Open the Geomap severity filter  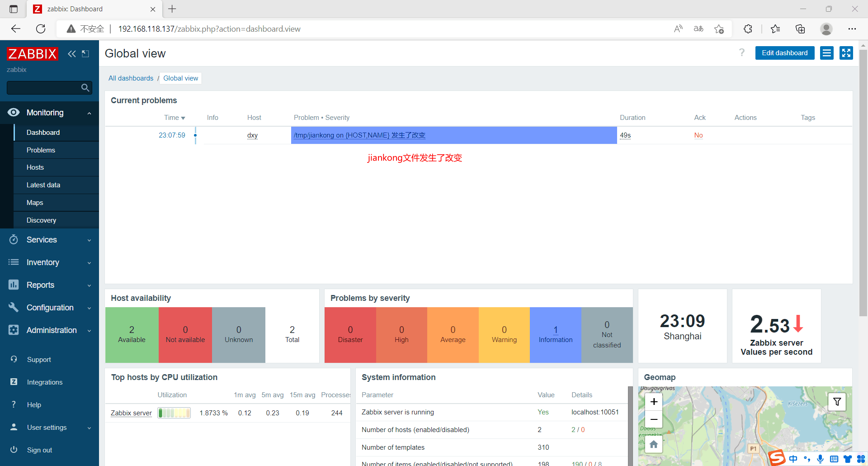(837, 402)
